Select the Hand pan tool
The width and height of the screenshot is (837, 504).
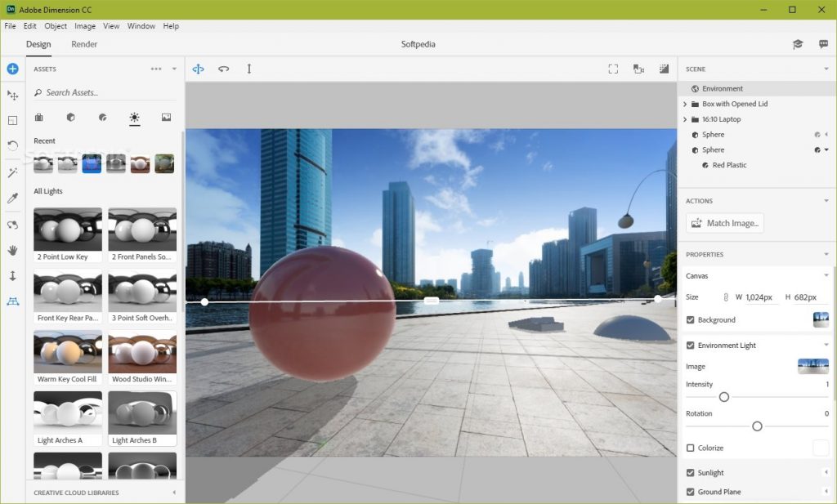point(12,251)
